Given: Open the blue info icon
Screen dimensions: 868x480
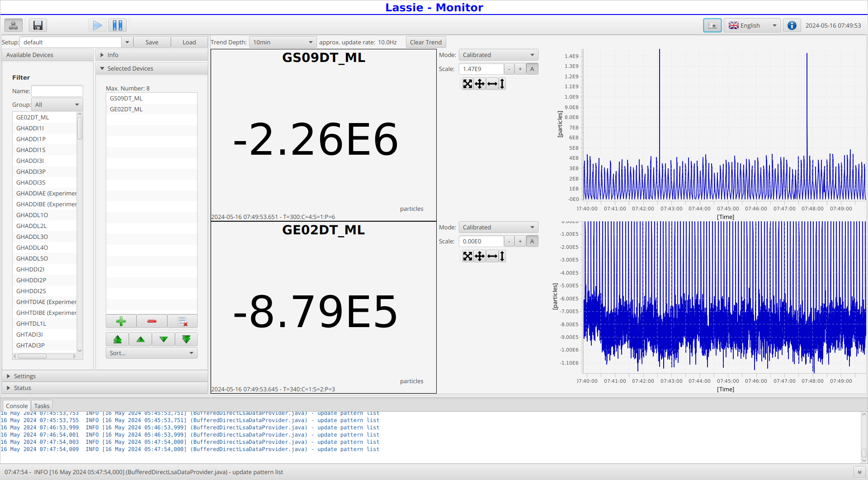Looking at the screenshot, I should (x=792, y=25).
